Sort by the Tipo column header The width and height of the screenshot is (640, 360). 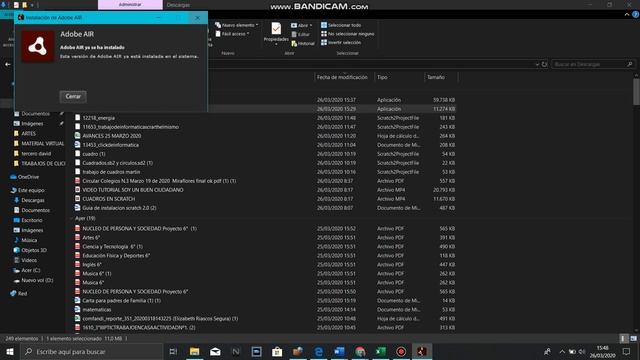point(382,77)
